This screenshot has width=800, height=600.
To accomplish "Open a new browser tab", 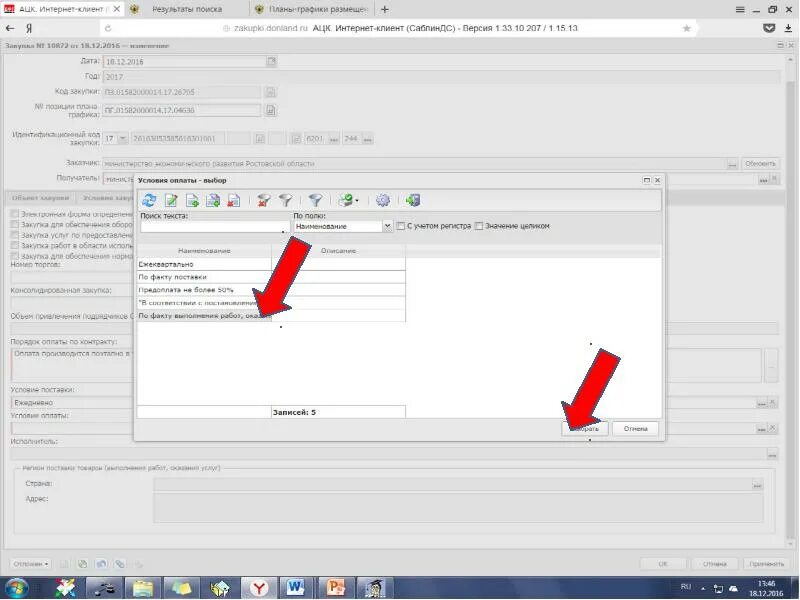I will (x=385, y=9).
